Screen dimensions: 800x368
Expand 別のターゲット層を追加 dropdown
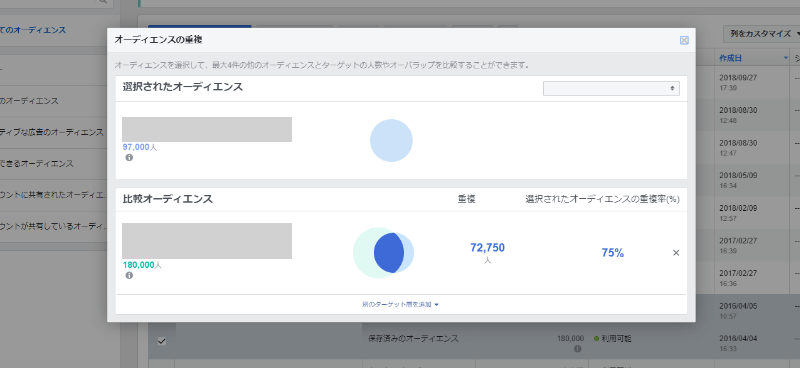pos(401,304)
